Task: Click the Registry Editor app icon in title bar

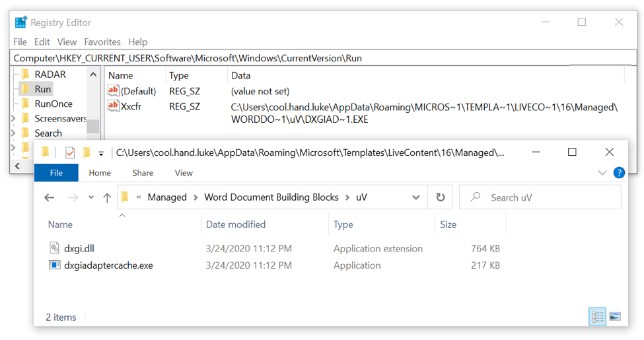Action: pos(21,22)
